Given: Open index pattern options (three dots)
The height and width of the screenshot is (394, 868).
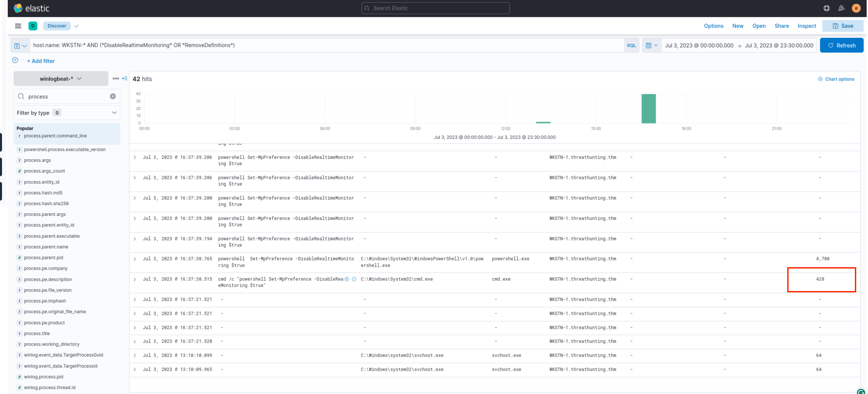Looking at the screenshot, I should [x=115, y=78].
